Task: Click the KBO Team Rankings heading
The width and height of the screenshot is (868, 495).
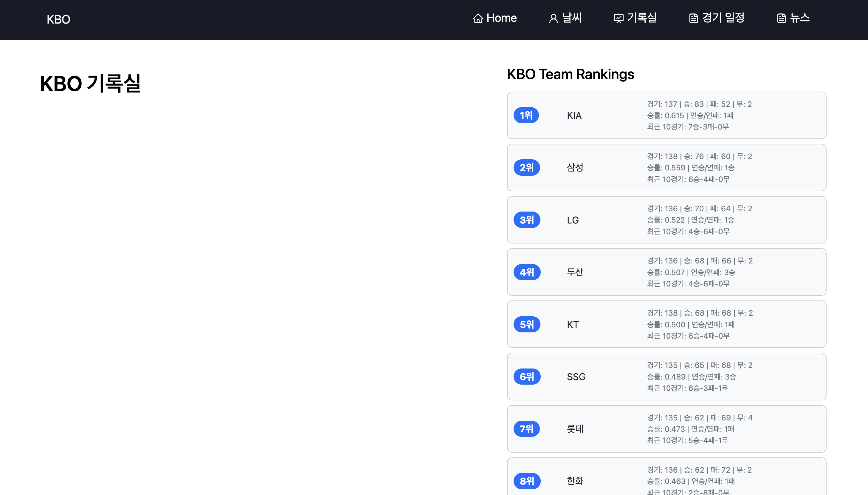Action: 571,74
